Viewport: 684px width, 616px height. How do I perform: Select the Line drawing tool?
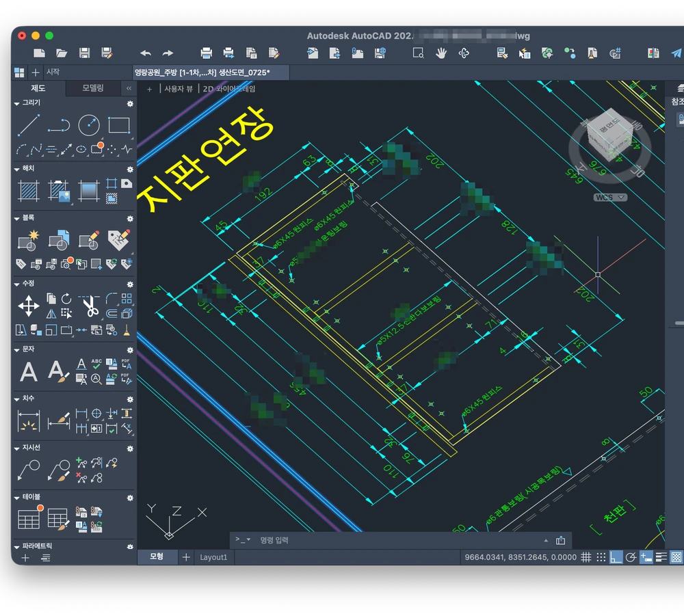[29, 124]
